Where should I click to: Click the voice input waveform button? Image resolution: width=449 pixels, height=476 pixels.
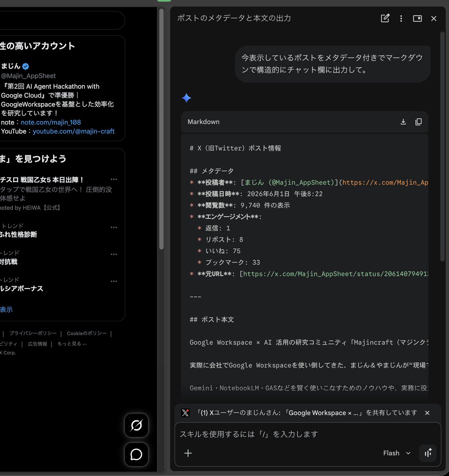pyautogui.click(x=428, y=453)
